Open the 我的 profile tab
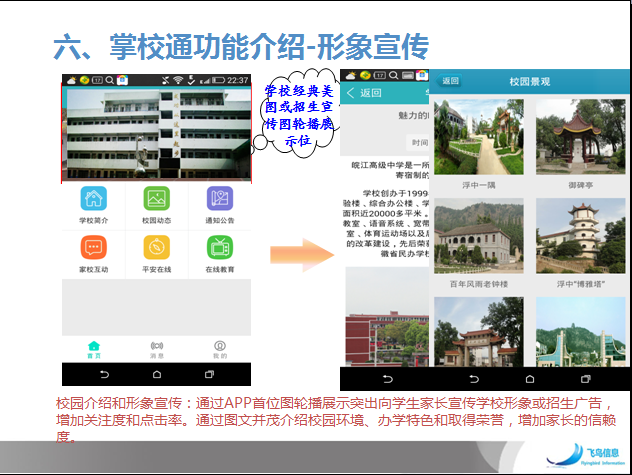 [x=219, y=347]
